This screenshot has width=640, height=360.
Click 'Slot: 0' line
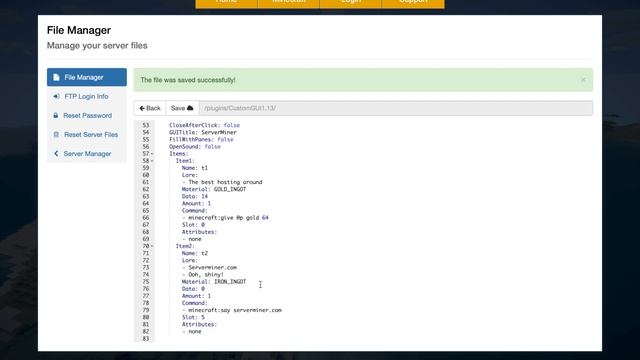[193, 225]
